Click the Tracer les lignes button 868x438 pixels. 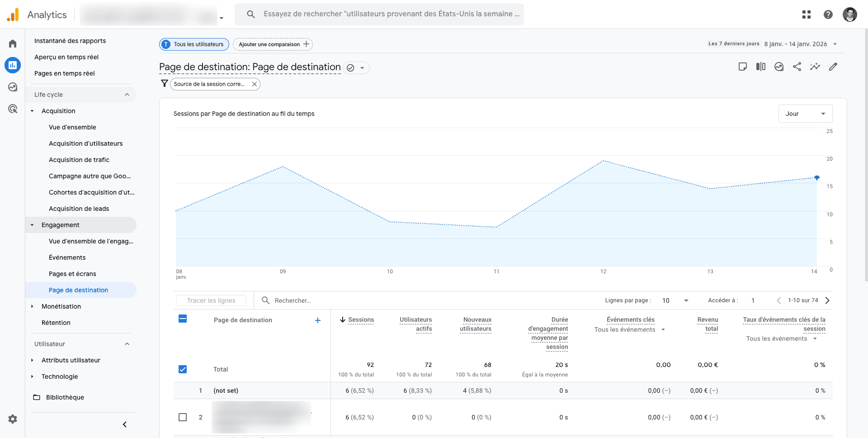211,300
